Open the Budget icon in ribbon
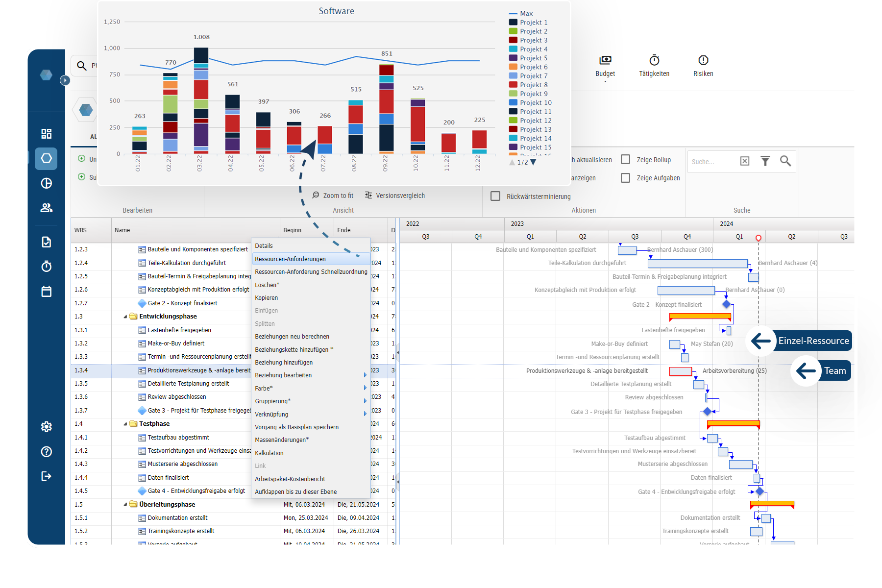 coord(605,60)
